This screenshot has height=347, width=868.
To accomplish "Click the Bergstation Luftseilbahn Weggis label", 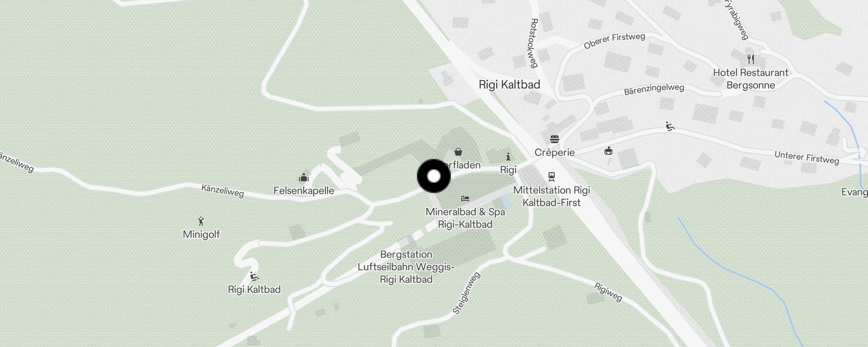I will click(x=406, y=267).
